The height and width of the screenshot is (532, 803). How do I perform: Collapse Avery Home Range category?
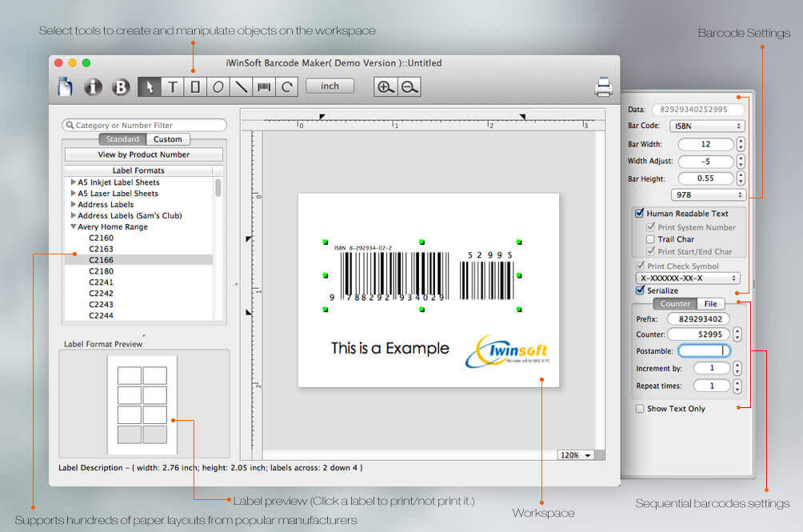74,226
